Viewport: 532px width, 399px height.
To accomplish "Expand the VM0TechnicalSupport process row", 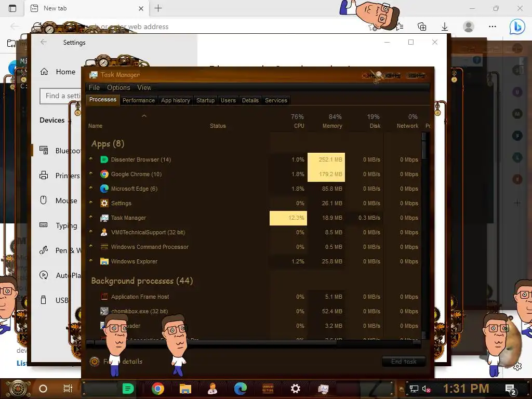I will (91, 231).
